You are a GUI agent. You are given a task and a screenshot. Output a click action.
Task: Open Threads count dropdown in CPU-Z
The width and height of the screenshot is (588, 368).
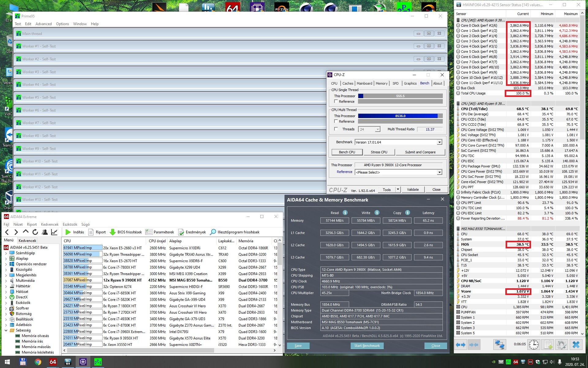(x=378, y=129)
